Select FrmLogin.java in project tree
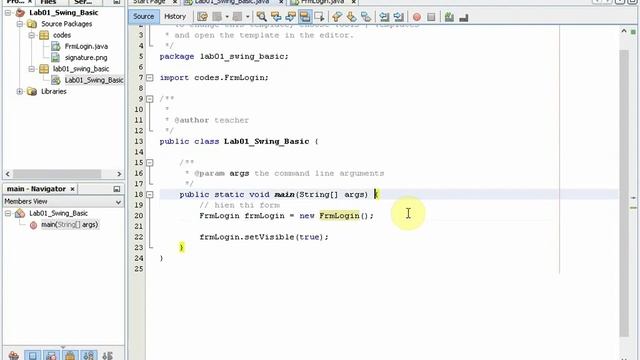The image size is (640, 360). 86,47
